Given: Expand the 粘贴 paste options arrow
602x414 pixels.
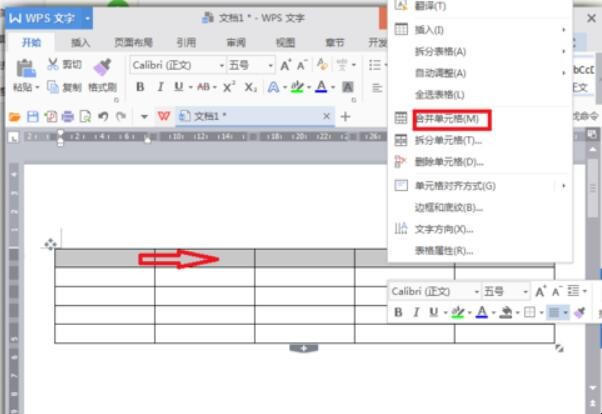Looking at the screenshot, I should click(x=37, y=88).
